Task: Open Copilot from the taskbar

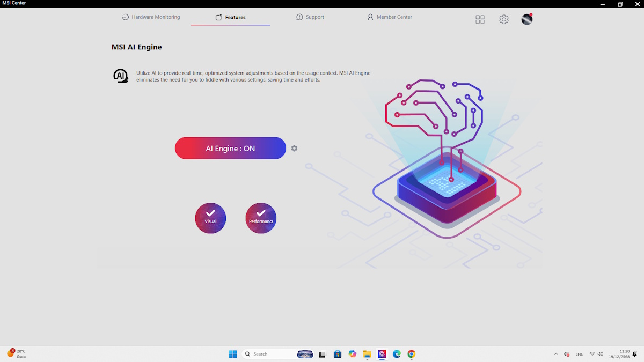Action: (x=352, y=354)
